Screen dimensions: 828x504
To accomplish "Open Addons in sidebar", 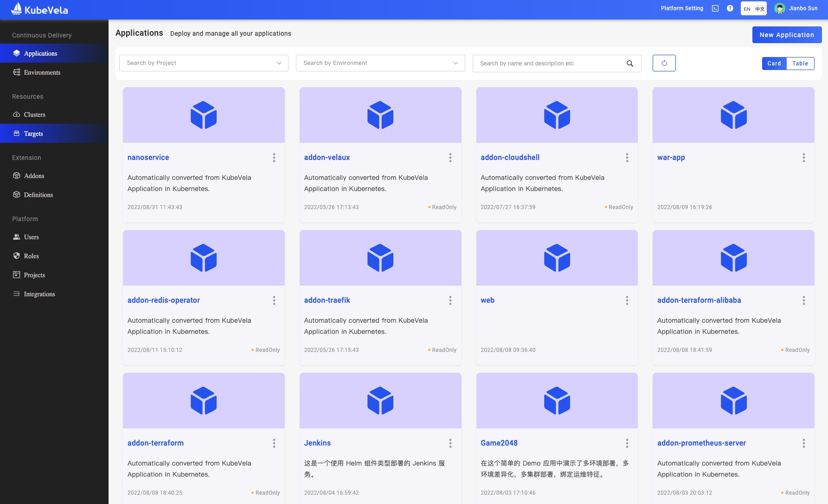I will pos(54,176).
